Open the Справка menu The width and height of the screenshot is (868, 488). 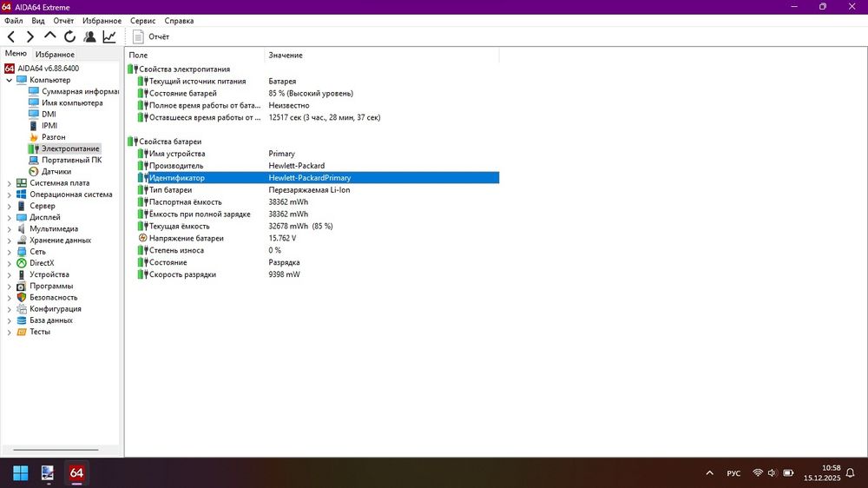(179, 21)
